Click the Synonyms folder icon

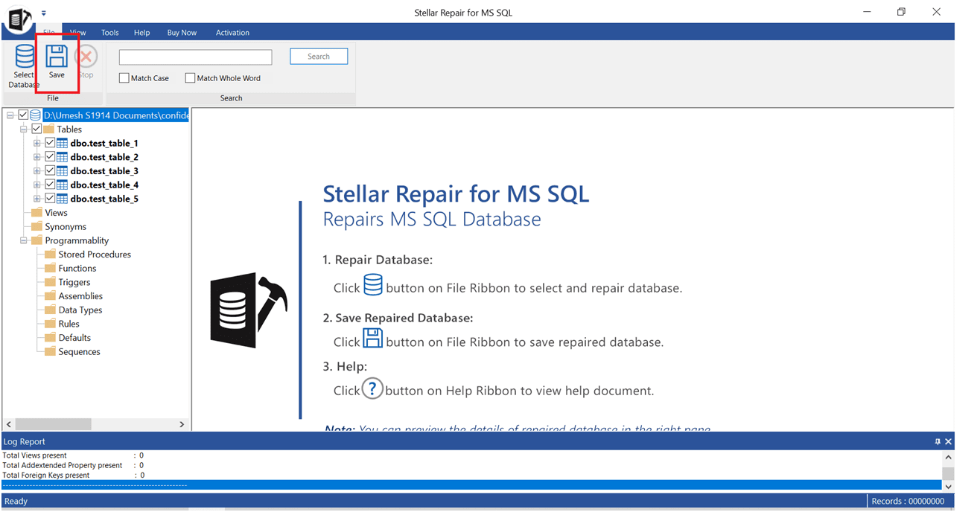coord(36,226)
